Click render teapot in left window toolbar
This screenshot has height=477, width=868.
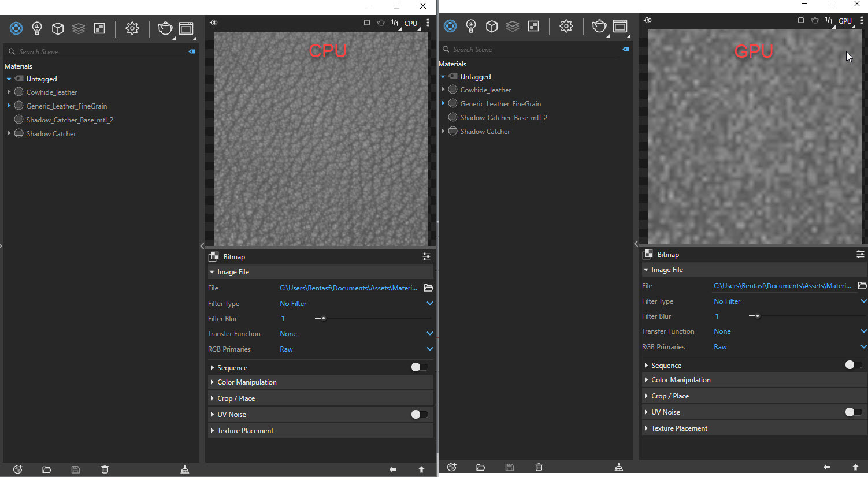(165, 28)
